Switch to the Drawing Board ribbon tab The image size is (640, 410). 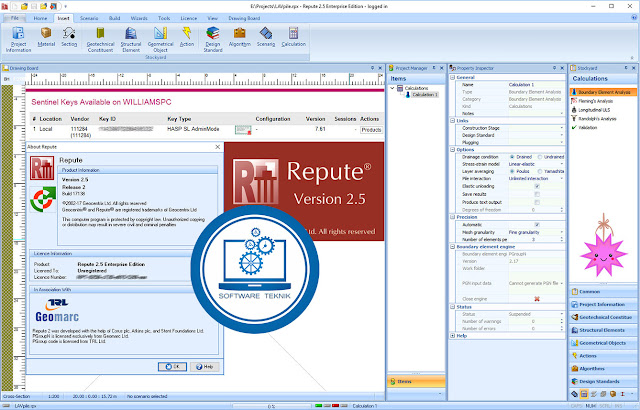click(244, 18)
